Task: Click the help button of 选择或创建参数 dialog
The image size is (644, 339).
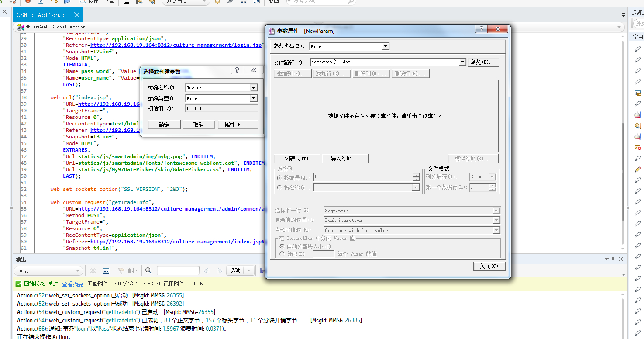Action: [x=237, y=70]
